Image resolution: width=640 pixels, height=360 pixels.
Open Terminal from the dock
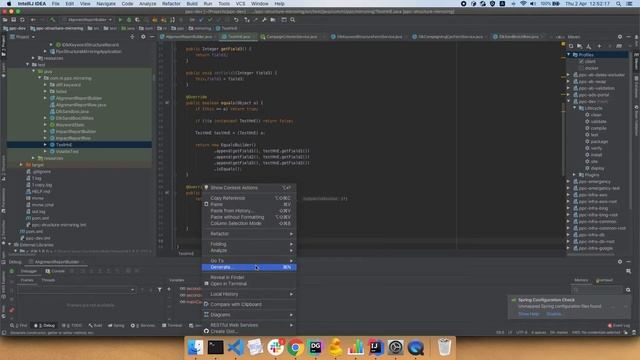[x=216, y=347]
